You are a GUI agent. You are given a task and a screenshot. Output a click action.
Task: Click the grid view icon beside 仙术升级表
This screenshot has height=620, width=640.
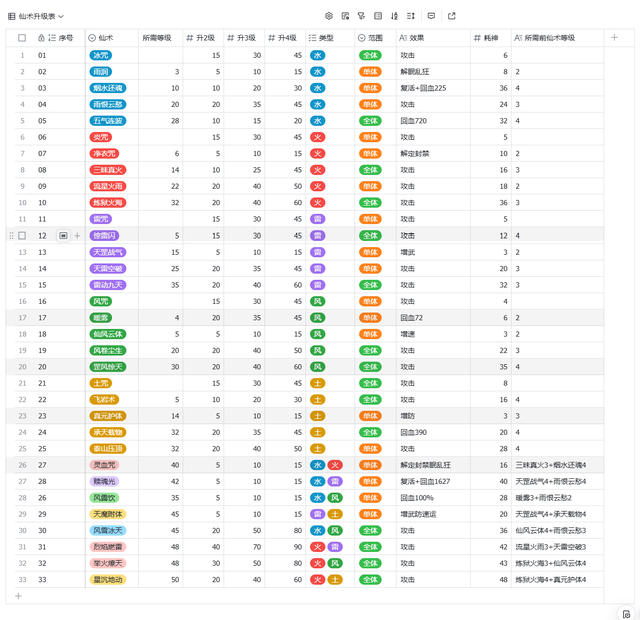(12, 16)
